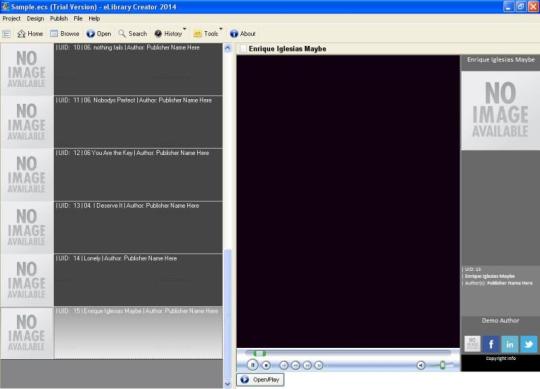
Task: Click the thumbnail beside the UID 15 row
Action: (27, 333)
